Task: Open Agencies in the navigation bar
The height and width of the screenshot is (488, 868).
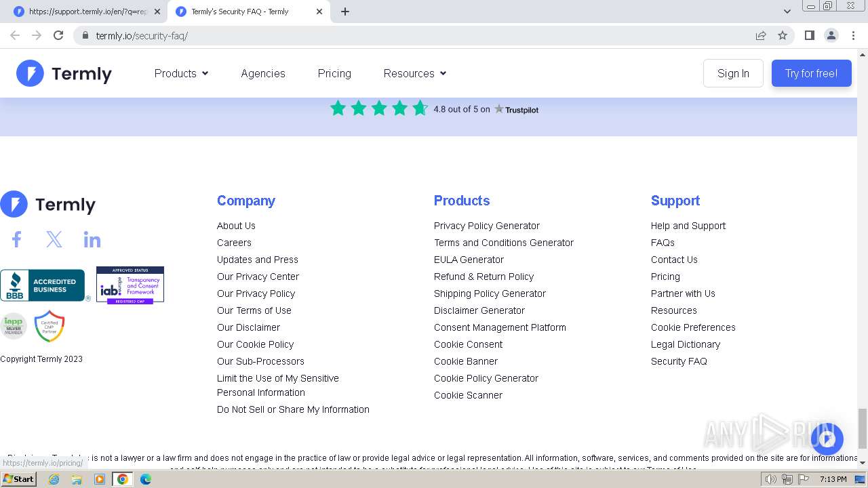Action: click(263, 73)
